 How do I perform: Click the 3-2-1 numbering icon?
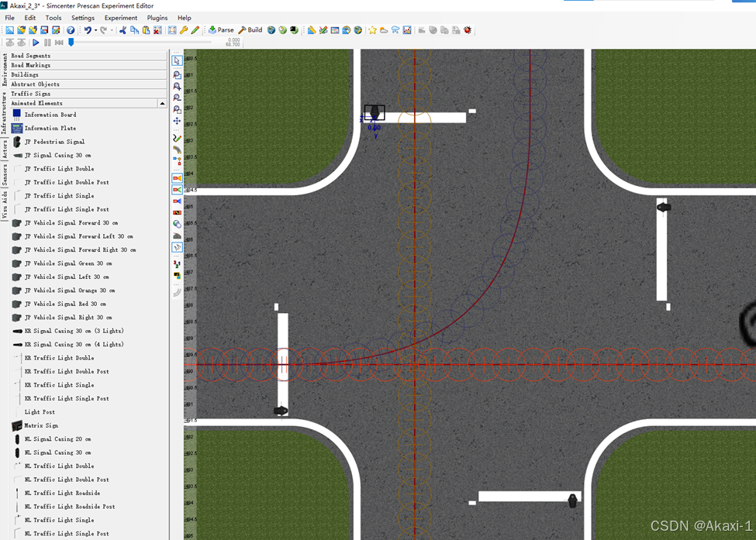(x=177, y=264)
